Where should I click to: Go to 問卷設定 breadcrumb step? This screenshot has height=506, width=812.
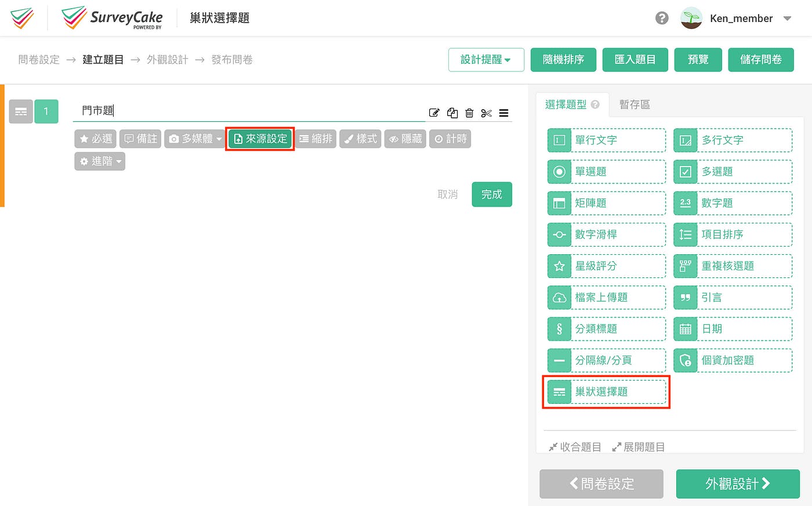click(x=39, y=60)
